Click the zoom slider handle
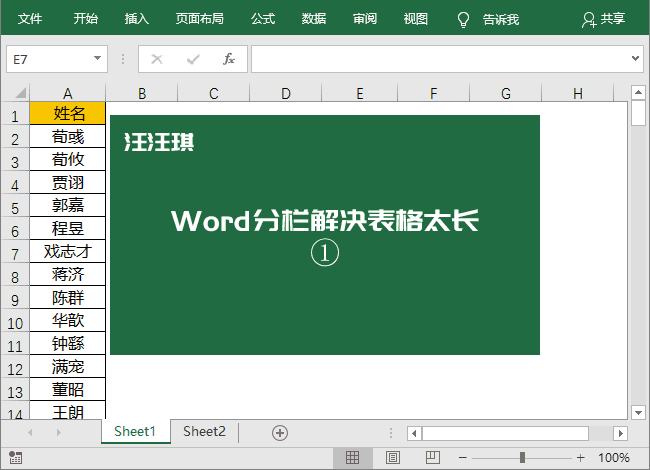This screenshot has height=470, width=650. (522, 458)
